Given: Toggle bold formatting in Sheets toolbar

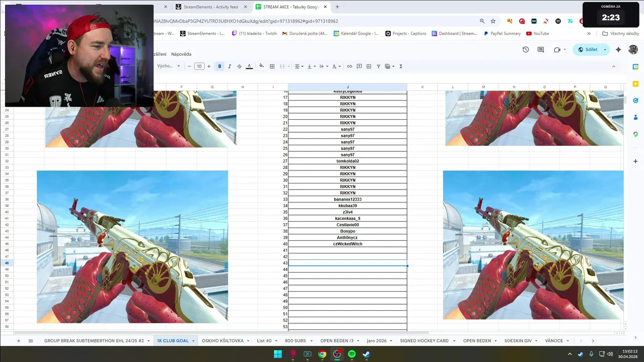Looking at the screenshot, I should click(x=219, y=66).
